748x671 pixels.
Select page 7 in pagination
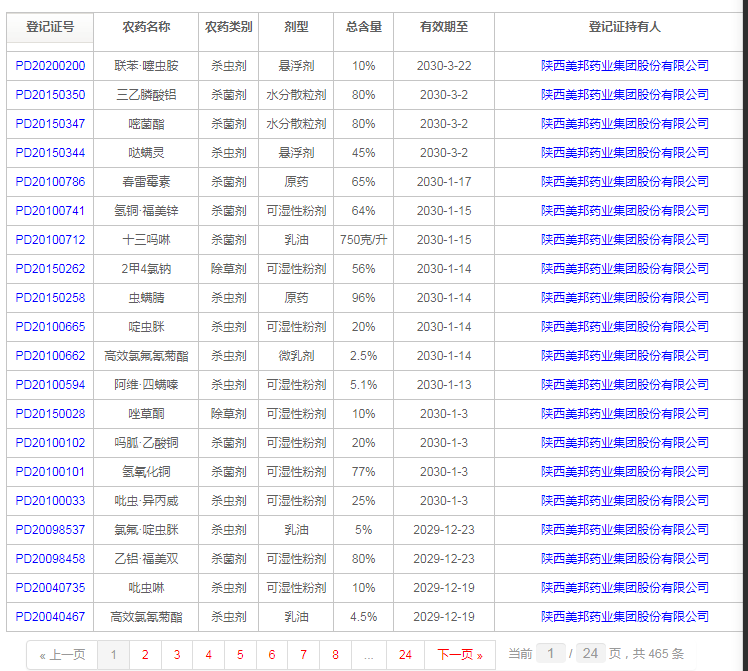click(303, 655)
